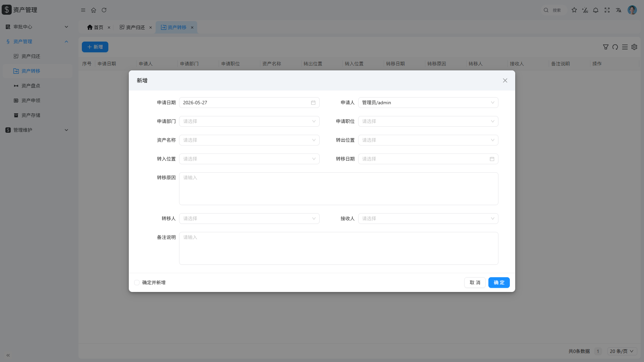644x362 pixels.
Task: Focus the 申请日期 date field
Action: (249, 103)
